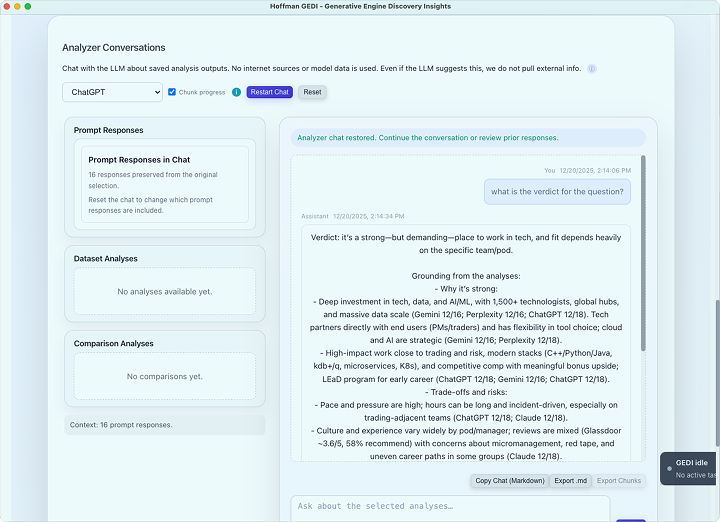The height and width of the screenshot is (522, 720).
Task: Click 'No analyses available yet.' placeholder
Action: coord(165,292)
